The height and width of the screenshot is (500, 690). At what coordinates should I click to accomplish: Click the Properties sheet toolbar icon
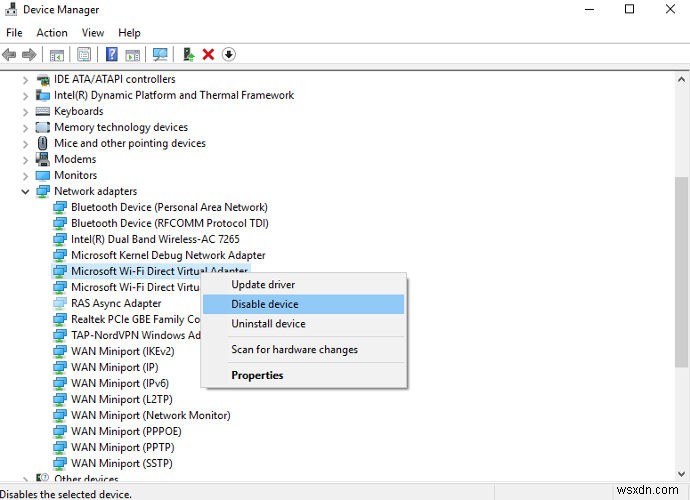tap(84, 55)
